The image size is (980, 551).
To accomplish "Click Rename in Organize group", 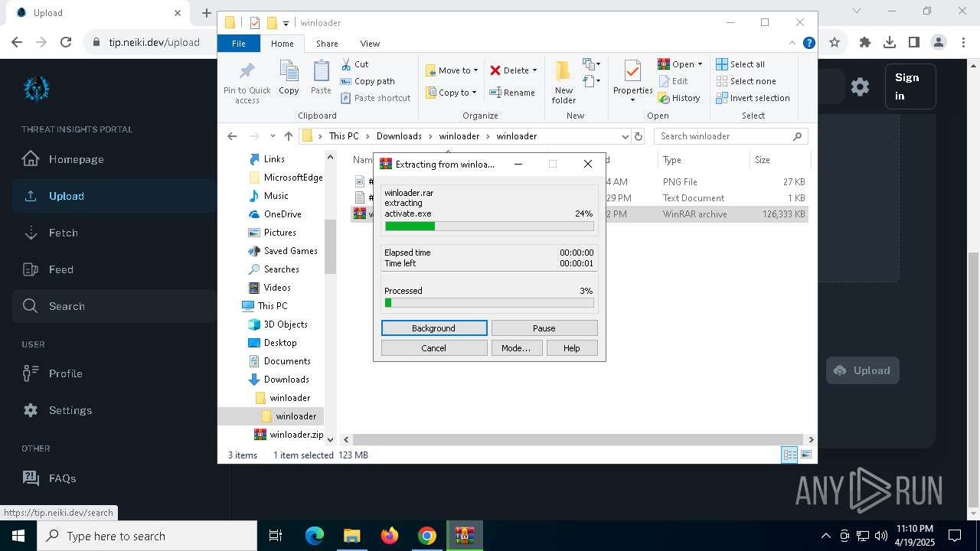I will pyautogui.click(x=512, y=93).
